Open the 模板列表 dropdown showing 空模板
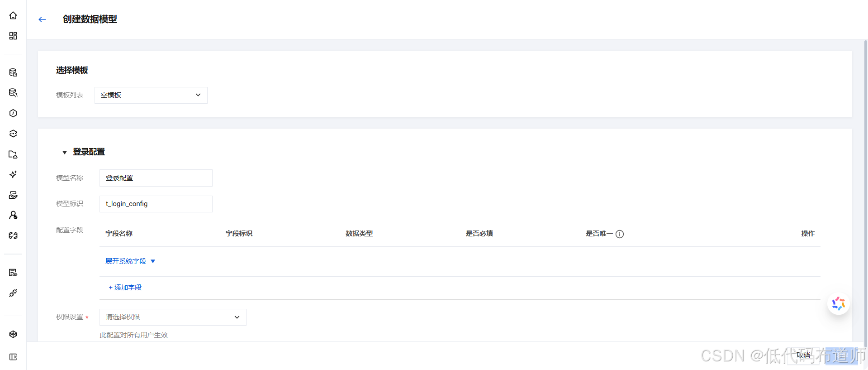This screenshot has width=868, height=370. [151, 95]
